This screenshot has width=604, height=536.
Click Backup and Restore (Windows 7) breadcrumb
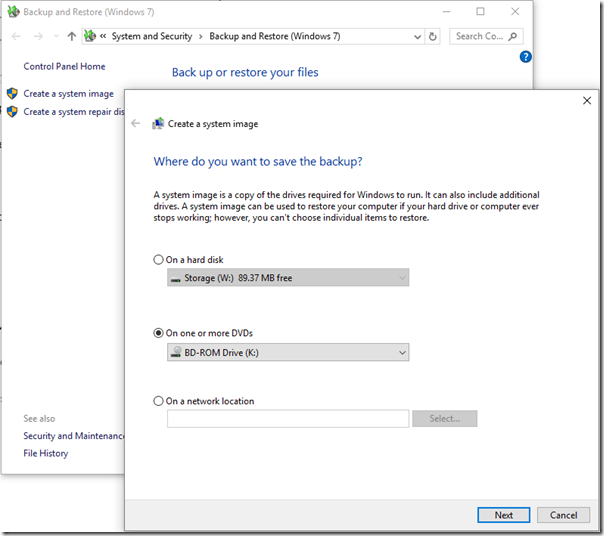coord(275,36)
